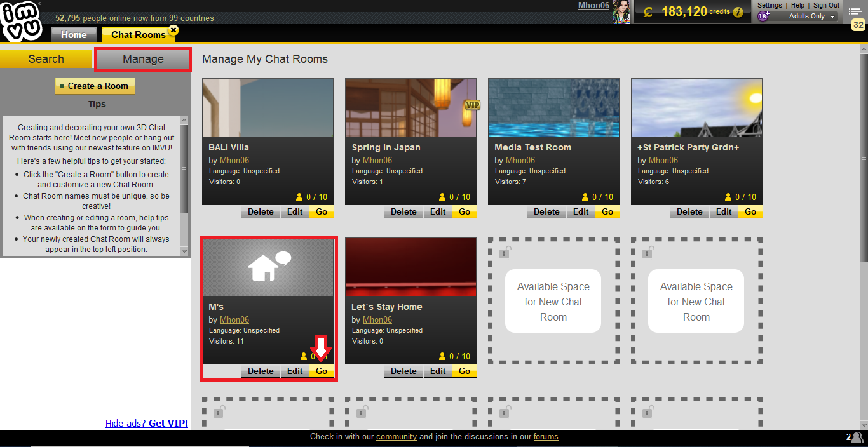The width and height of the screenshot is (868, 447).
Task: Click the friends online icon in bottom corner
Action: tap(858, 437)
